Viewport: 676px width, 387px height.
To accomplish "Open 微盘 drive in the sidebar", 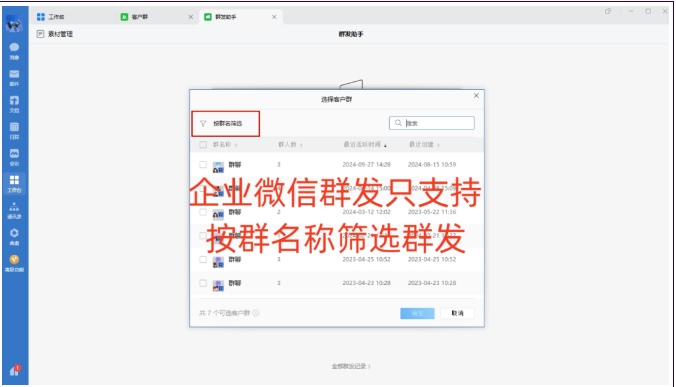I will click(x=14, y=237).
